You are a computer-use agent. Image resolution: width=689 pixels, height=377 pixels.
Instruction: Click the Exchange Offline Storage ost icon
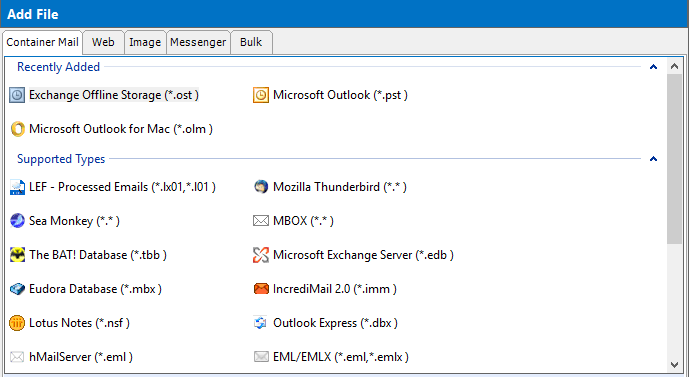17,95
